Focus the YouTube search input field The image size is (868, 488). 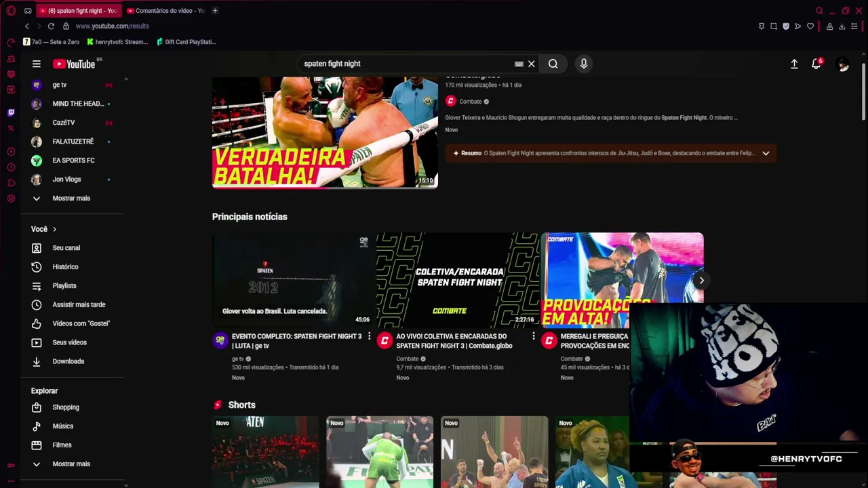tap(407, 64)
